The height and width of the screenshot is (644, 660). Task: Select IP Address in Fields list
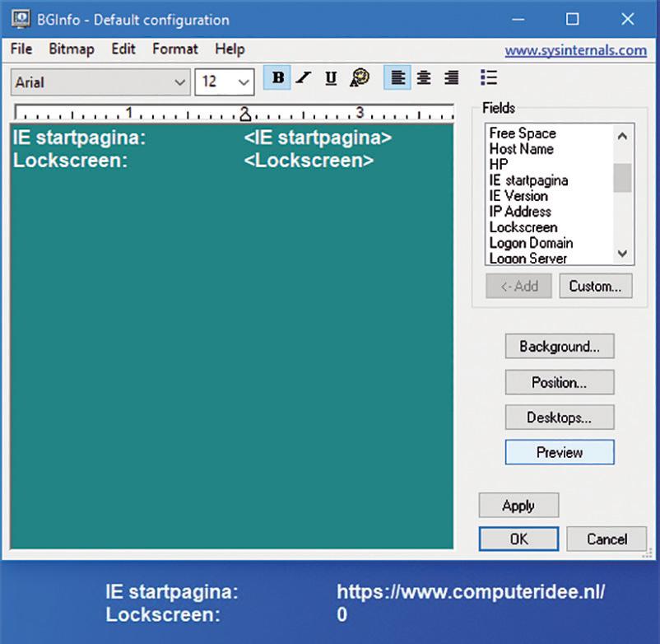(x=520, y=212)
